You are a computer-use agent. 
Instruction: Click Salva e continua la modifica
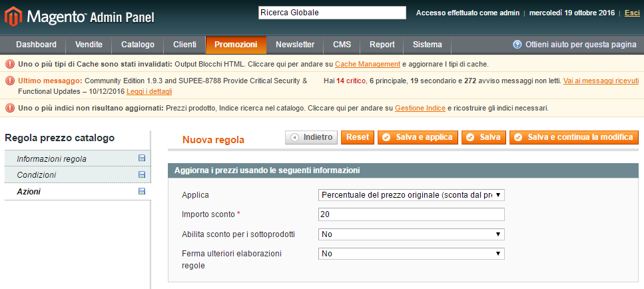[x=574, y=138]
